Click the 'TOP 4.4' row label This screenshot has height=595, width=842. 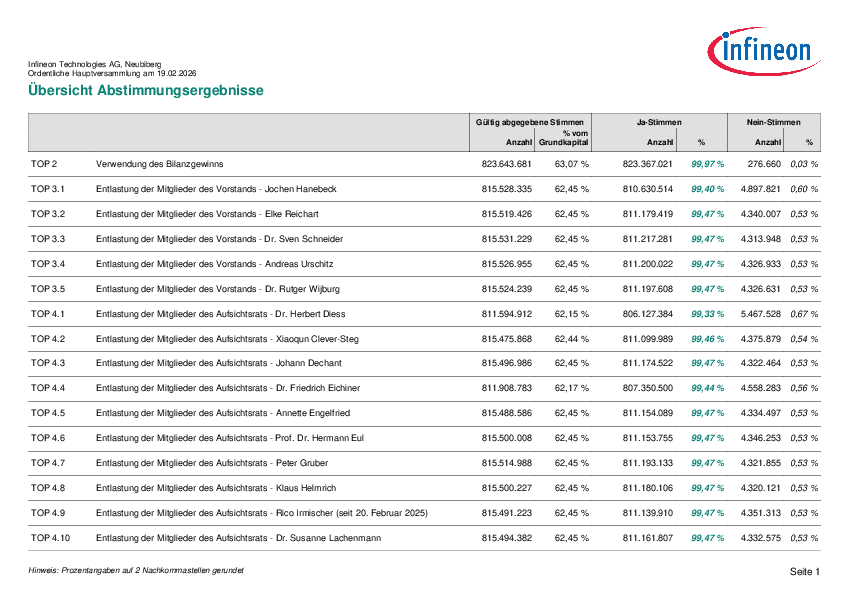click(48, 388)
